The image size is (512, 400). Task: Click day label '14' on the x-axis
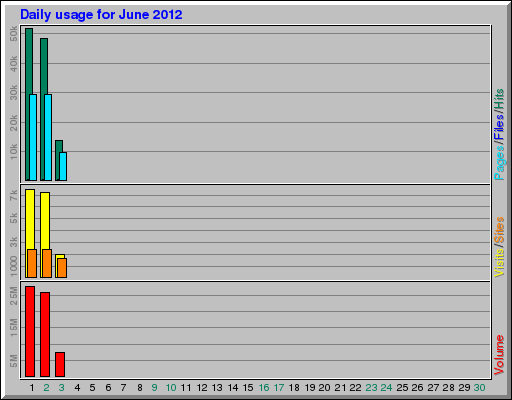(x=233, y=388)
